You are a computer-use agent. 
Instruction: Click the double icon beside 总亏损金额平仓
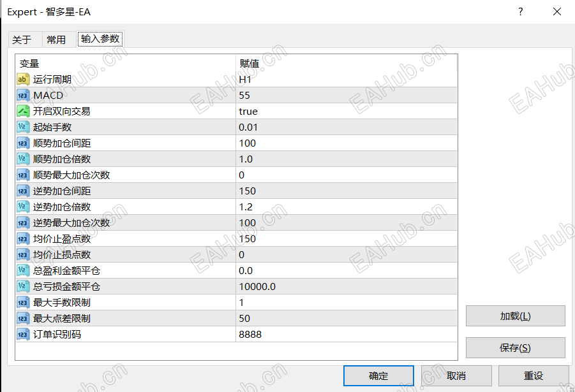tap(23, 286)
